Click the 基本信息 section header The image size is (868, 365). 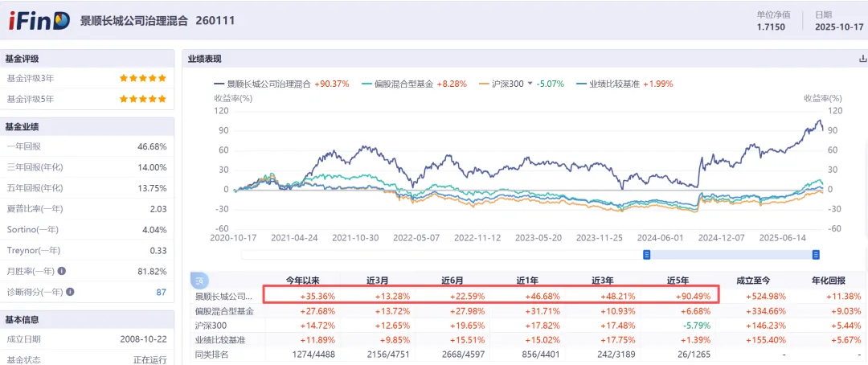(23, 319)
